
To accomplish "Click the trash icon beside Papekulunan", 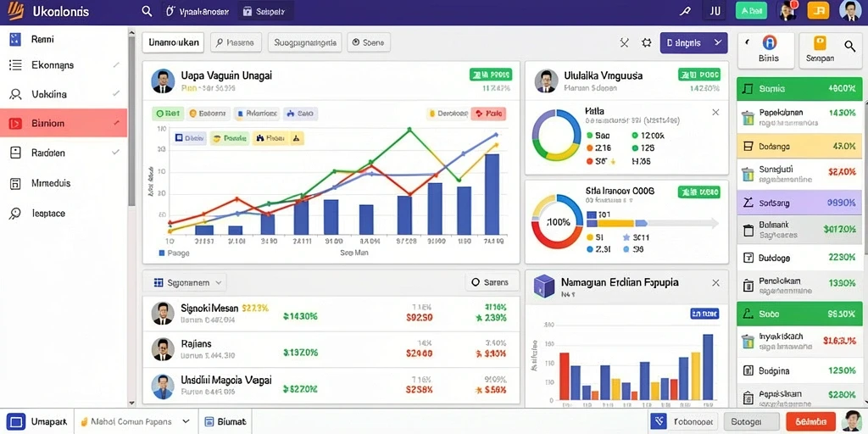I will [748, 118].
